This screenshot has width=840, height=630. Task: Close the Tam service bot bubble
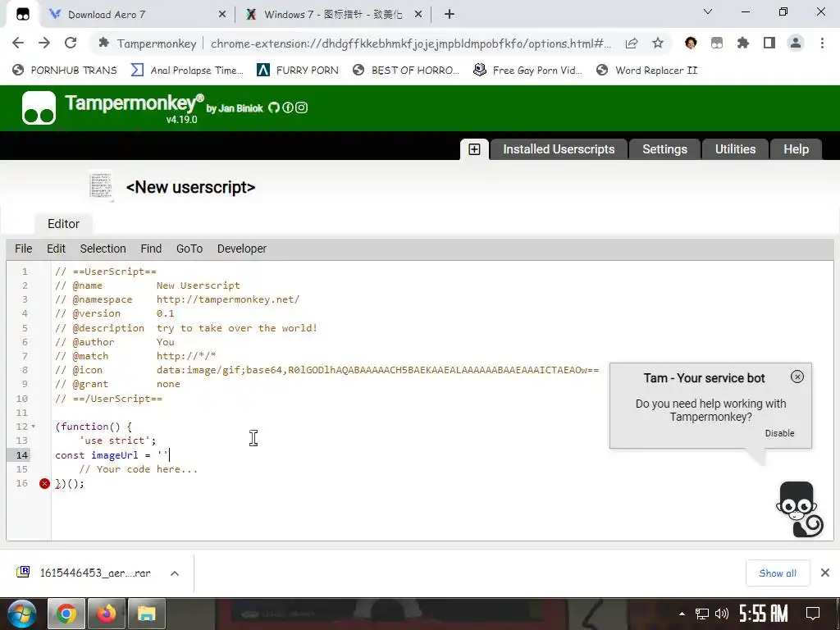(x=797, y=377)
